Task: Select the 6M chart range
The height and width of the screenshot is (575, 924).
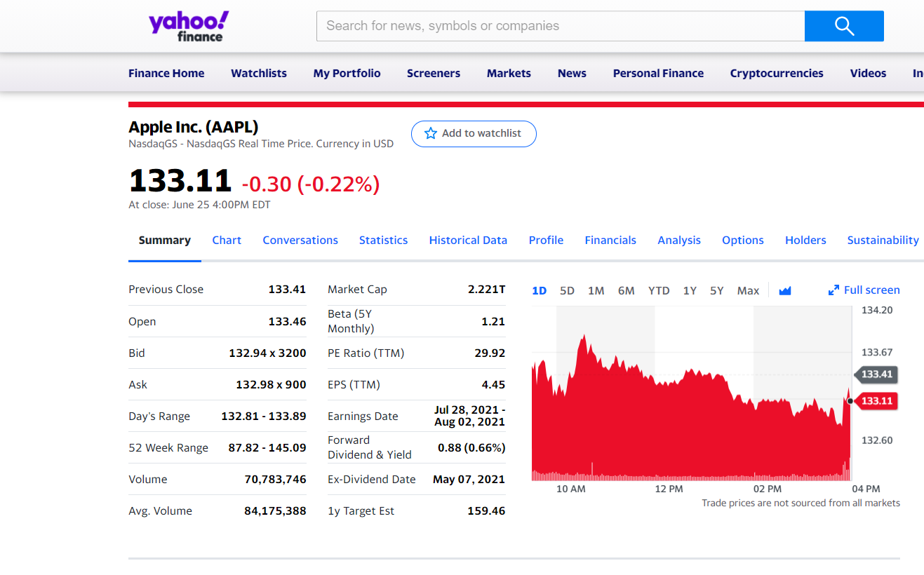Action: tap(627, 290)
